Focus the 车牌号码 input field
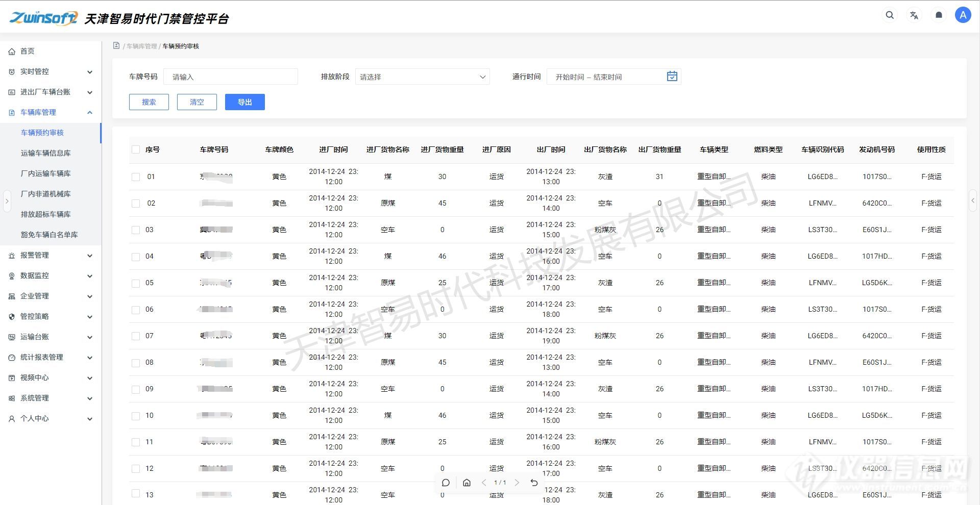 [231, 77]
